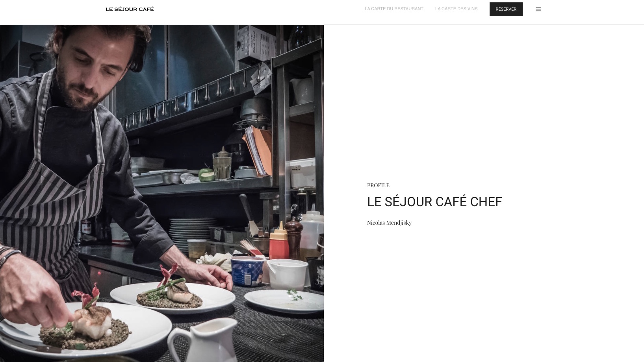Click the Le Séjour Café Chef heading
The image size is (644, 362).
tap(434, 201)
